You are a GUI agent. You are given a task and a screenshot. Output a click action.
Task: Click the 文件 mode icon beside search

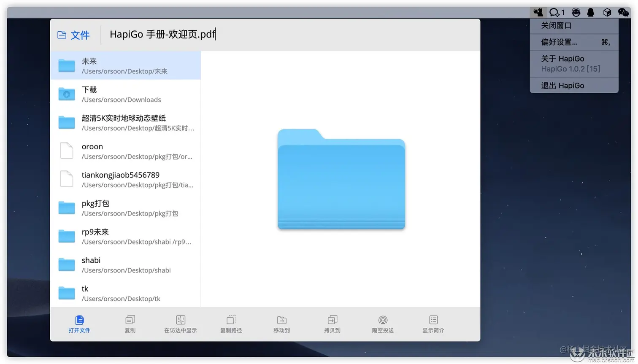click(62, 35)
